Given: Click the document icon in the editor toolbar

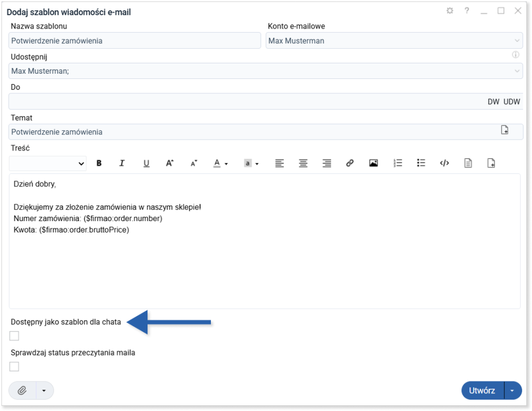Looking at the screenshot, I should 468,163.
